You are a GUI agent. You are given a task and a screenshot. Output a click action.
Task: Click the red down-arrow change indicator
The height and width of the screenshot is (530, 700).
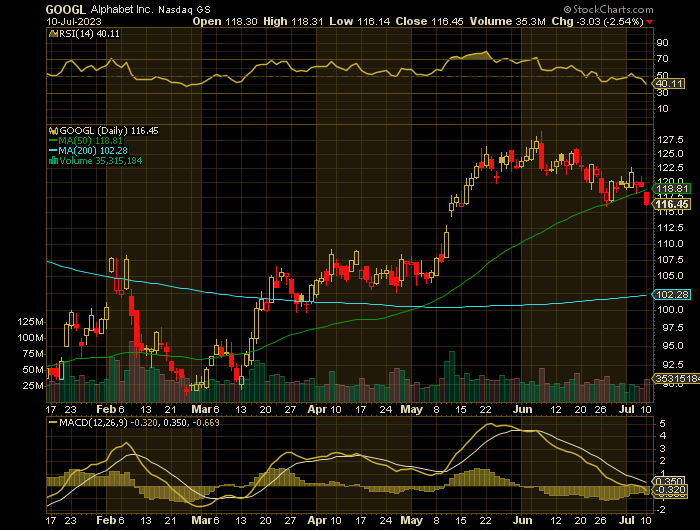click(x=650, y=22)
